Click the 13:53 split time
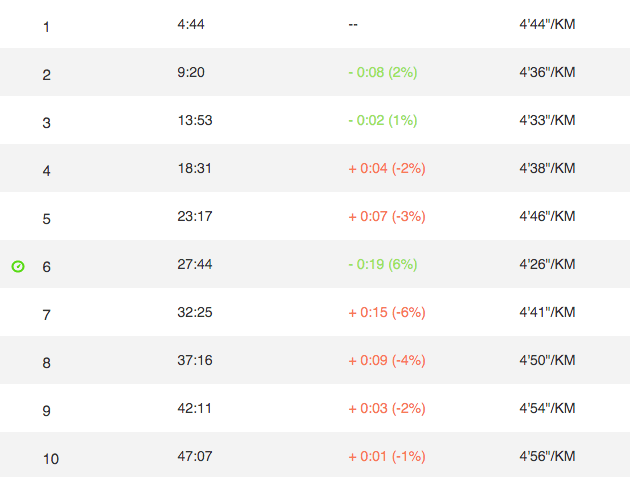Screen dimensions: 630x477 (x=194, y=120)
